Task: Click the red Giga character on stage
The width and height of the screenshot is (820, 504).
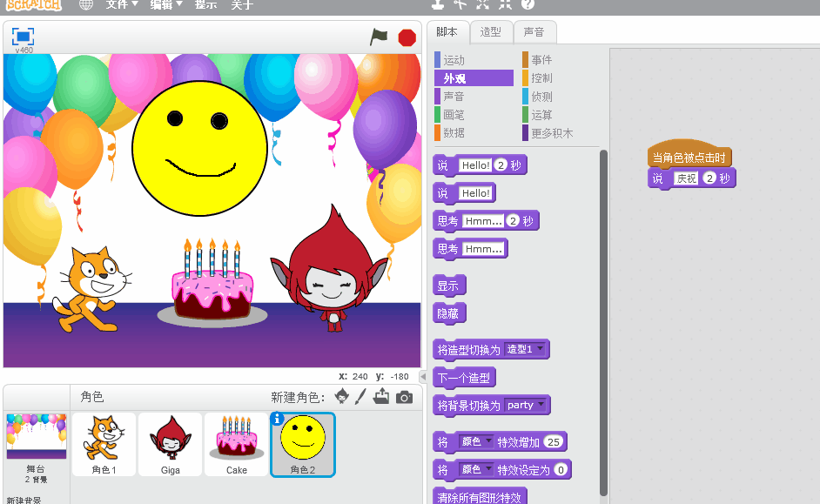Action: 329,269
